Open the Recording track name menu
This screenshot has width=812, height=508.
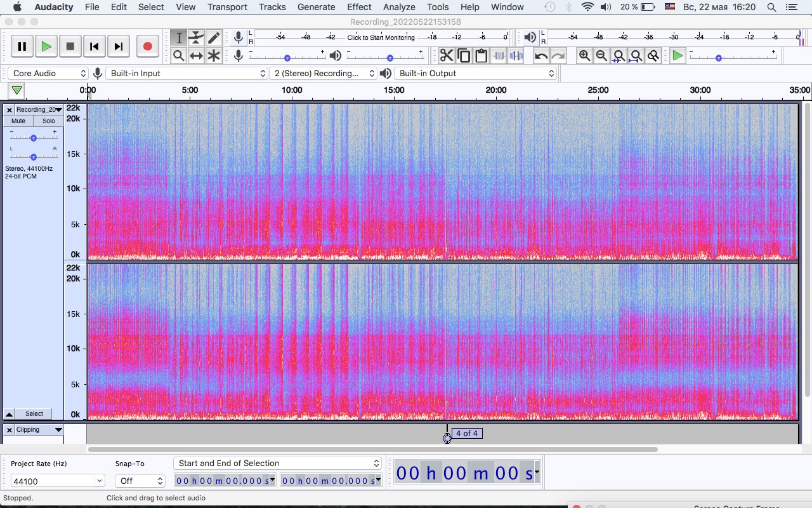pyautogui.click(x=39, y=110)
